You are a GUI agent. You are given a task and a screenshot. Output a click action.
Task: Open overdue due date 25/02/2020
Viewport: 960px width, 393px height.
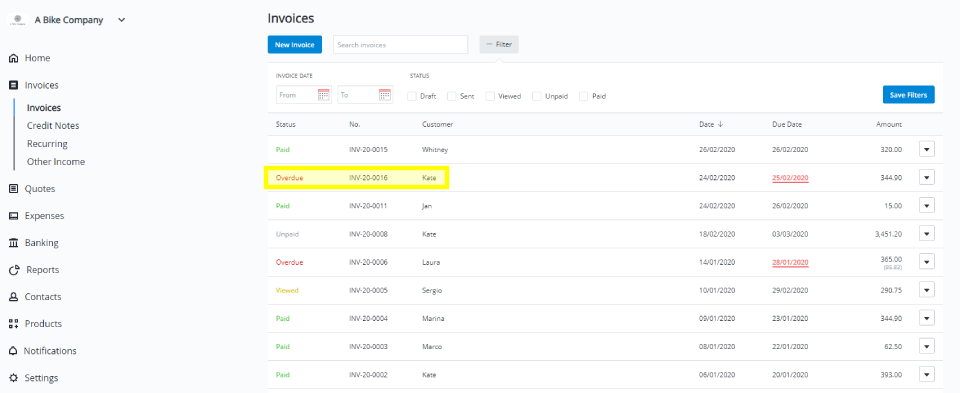coord(790,178)
